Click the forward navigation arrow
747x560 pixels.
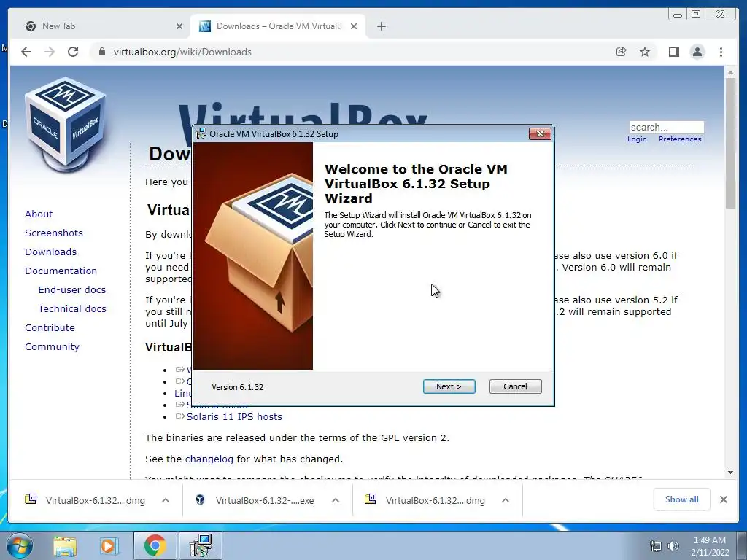(50, 52)
